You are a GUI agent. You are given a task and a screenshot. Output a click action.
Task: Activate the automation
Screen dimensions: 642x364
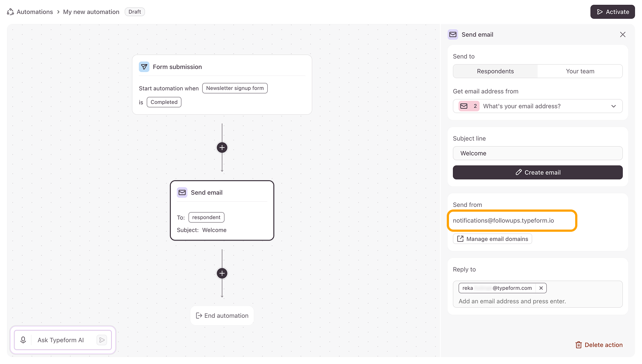point(612,12)
